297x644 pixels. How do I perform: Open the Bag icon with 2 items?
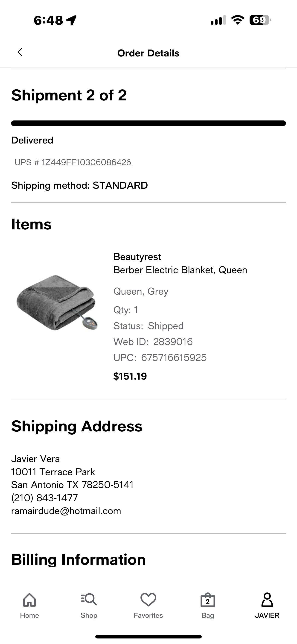coord(207,600)
